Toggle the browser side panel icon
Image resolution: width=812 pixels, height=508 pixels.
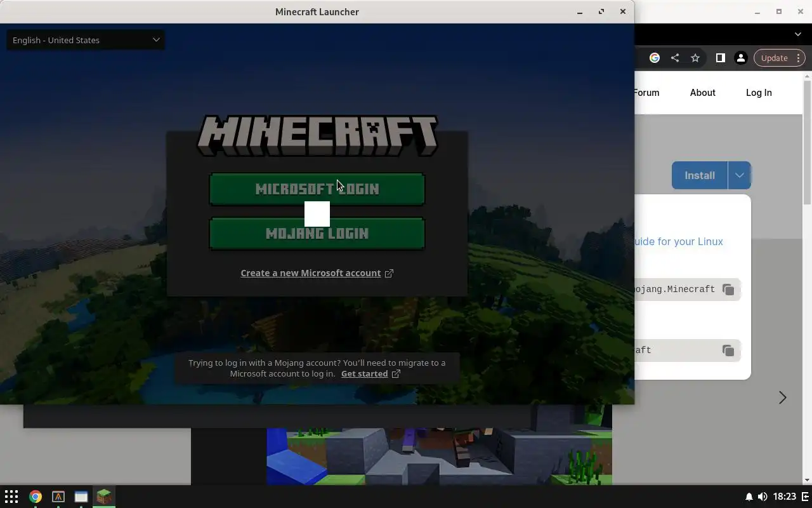coord(720,58)
